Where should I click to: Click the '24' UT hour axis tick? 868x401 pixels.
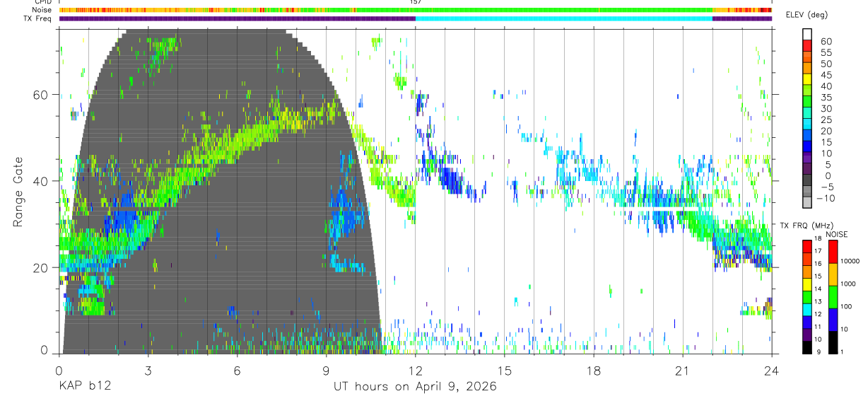[x=772, y=371]
